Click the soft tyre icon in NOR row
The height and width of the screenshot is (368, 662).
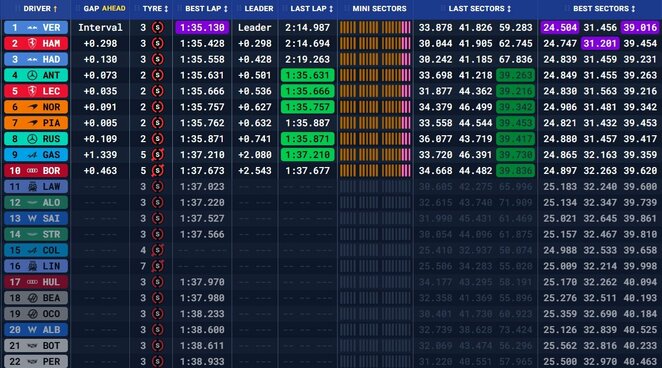point(157,107)
